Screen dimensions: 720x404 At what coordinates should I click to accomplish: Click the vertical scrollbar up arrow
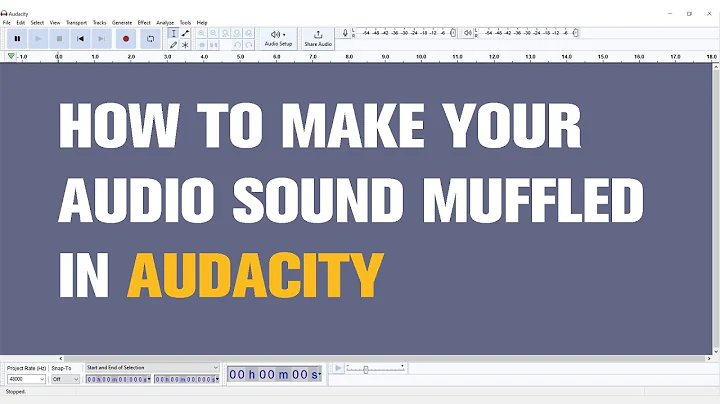click(716, 67)
